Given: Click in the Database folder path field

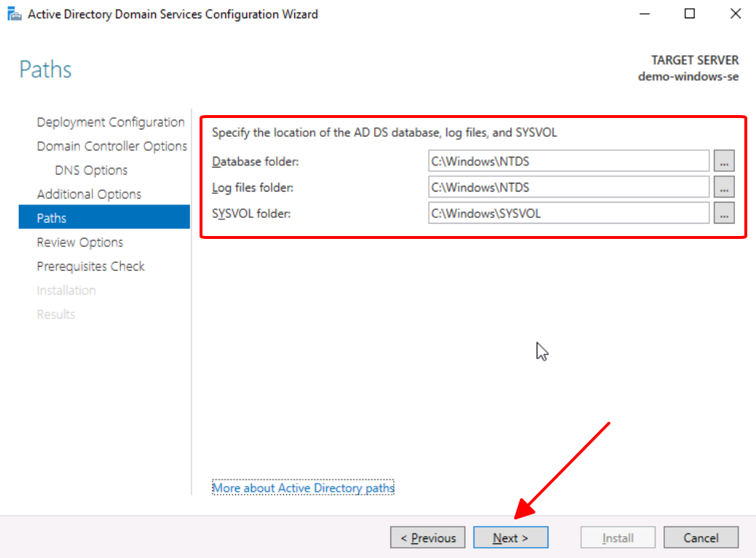Looking at the screenshot, I should pos(568,162).
